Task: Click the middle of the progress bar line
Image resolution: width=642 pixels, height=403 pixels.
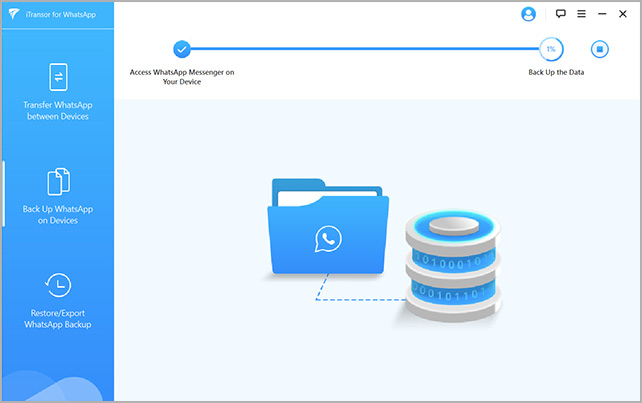Action: coord(365,48)
